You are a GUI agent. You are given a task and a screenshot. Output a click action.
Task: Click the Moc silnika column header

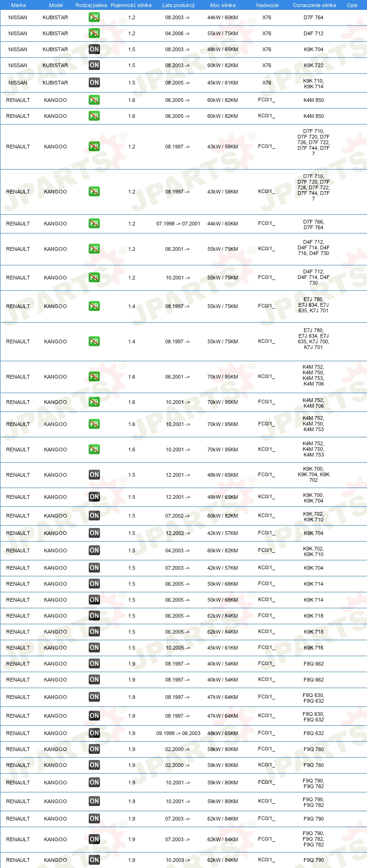[223, 5]
